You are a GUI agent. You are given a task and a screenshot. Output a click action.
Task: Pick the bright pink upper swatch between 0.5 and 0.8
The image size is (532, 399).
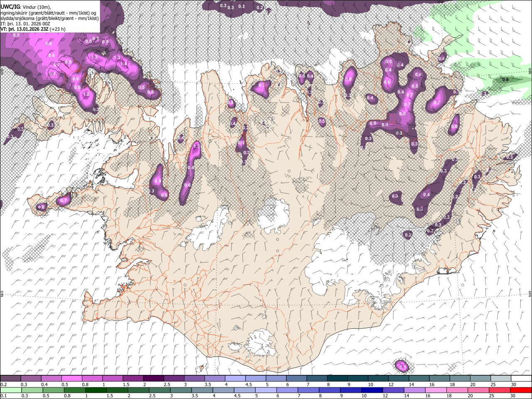(x=71, y=379)
